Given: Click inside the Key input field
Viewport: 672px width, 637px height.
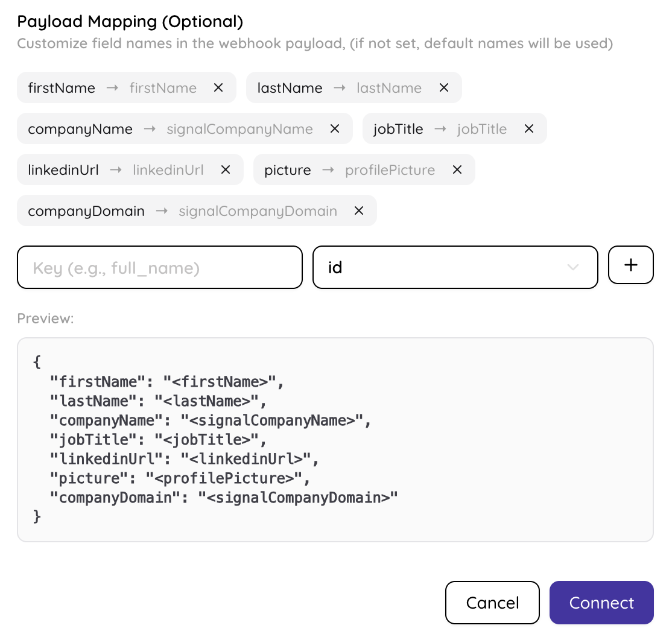Looking at the screenshot, I should tap(159, 267).
